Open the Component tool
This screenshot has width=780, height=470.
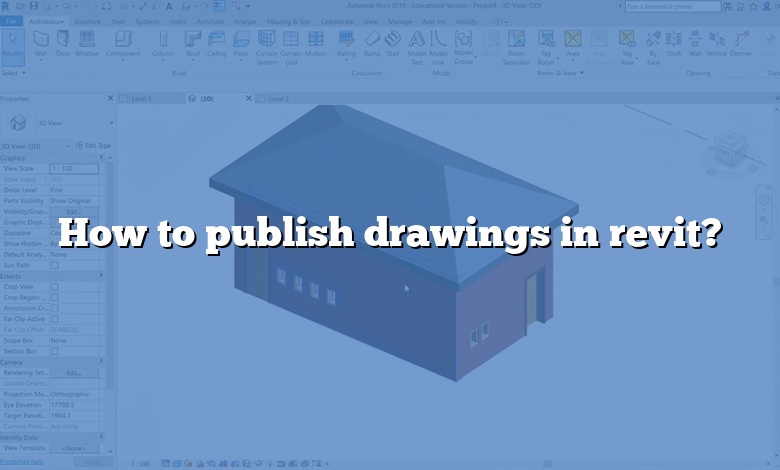point(123,44)
